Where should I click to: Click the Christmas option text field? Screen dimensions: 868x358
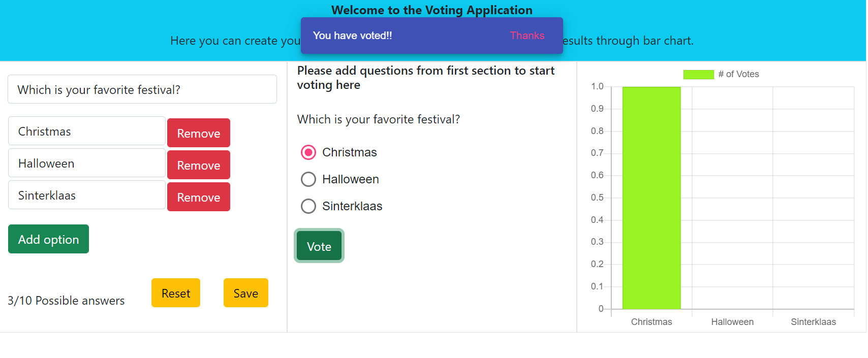coord(86,131)
